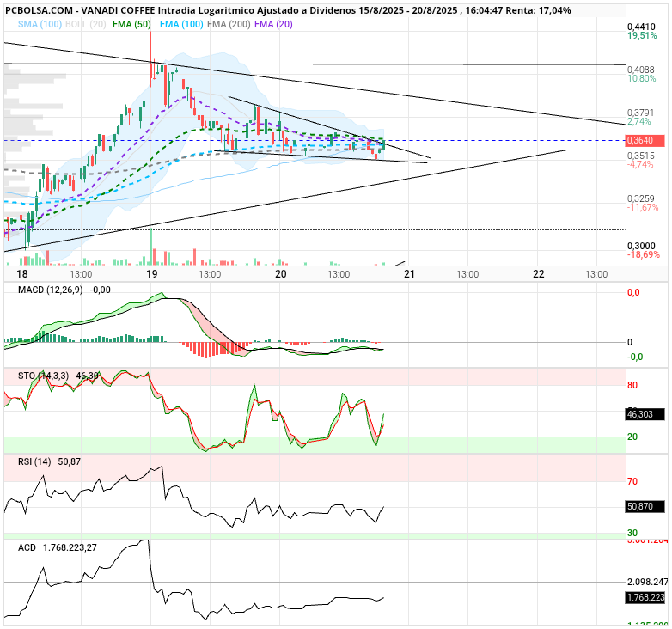
Task: Toggle the SMA (100) indicator legend
Action: [40, 24]
